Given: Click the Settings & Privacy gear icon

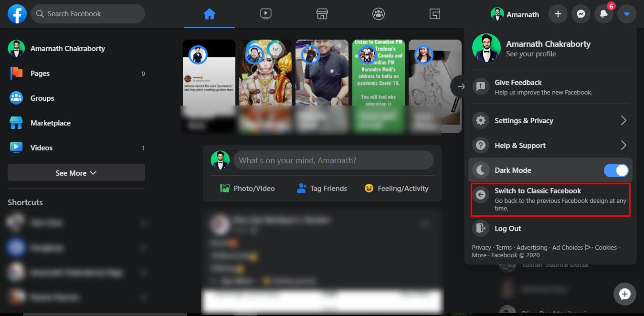Looking at the screenshot, I should point(481,121).
